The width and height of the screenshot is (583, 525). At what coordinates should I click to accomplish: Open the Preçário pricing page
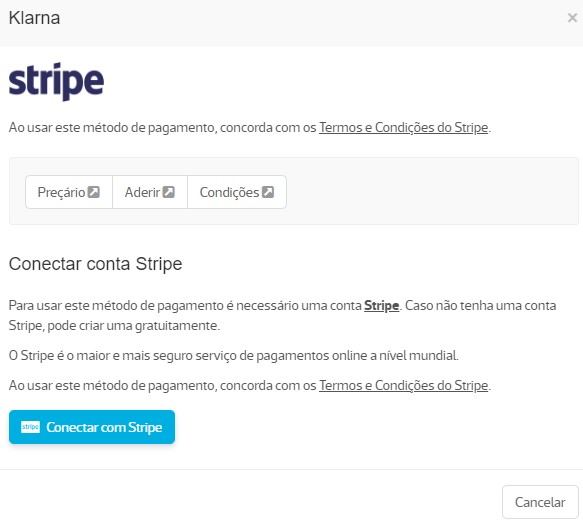coord(69,192)
